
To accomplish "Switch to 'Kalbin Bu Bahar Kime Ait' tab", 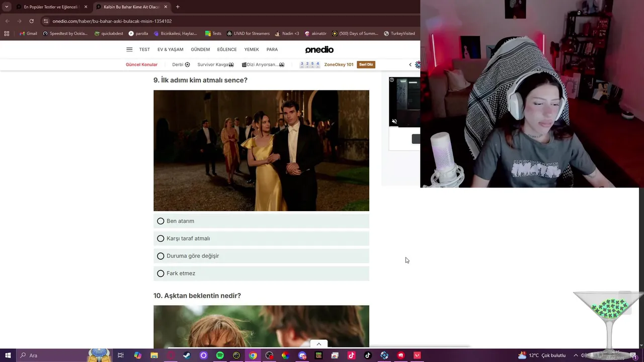I will (131, 7).
